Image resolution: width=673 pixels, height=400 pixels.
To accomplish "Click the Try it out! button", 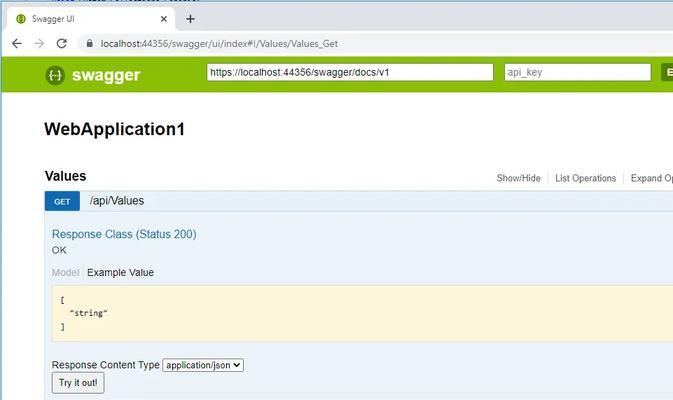I will coord(78,383).
